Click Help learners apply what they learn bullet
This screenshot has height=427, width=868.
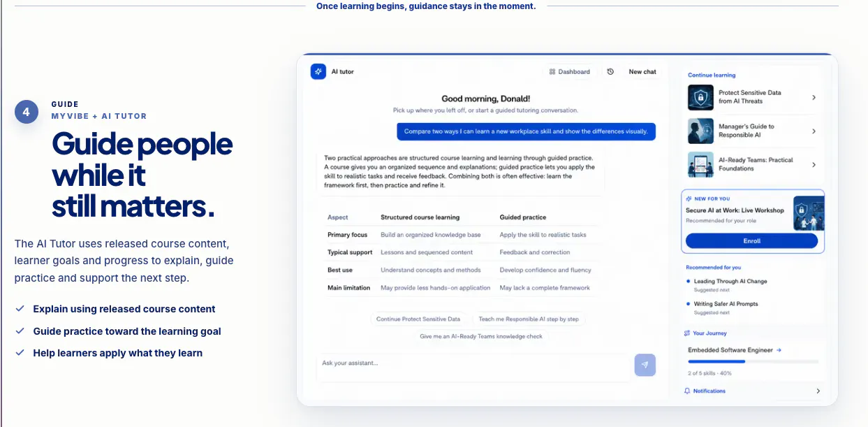tap(118, 353)
